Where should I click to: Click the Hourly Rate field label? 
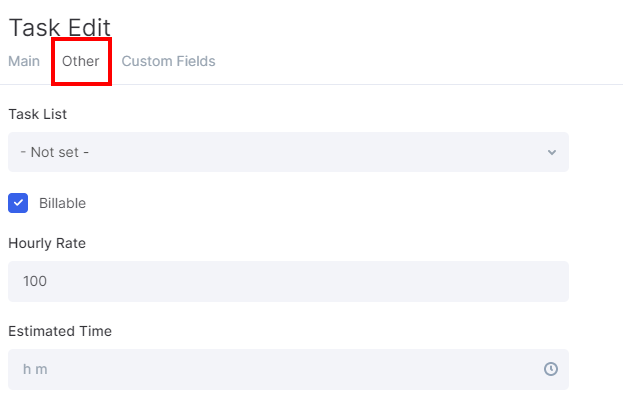(47, 243)
